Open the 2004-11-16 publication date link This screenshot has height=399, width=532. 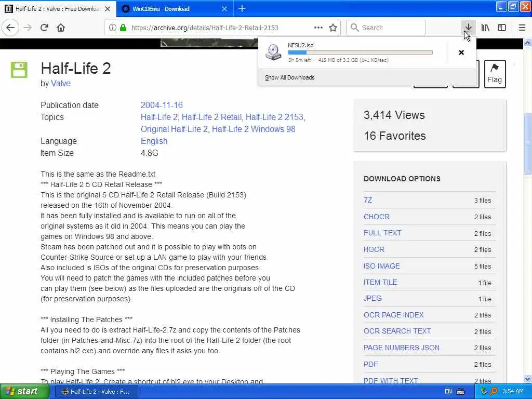162,105
